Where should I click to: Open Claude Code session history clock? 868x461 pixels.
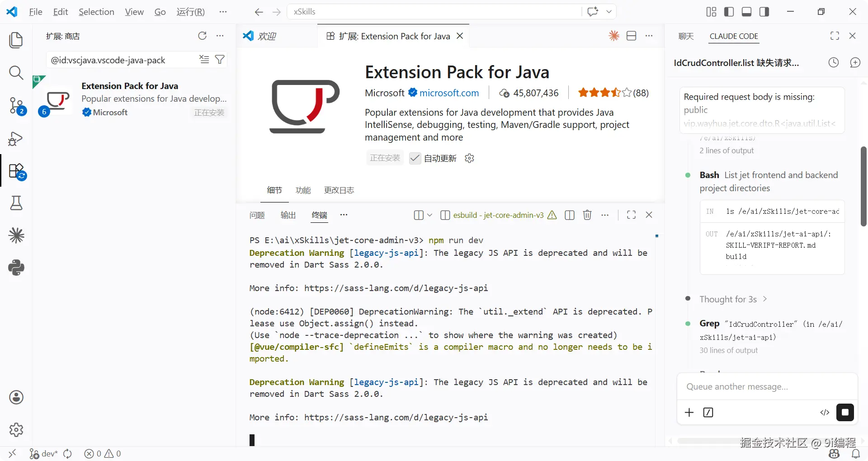tap(834, 63)
